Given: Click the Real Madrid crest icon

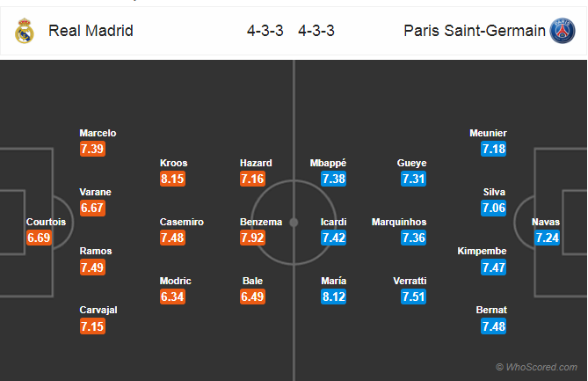Looking at the screenshot, I should tap(25, 31).
